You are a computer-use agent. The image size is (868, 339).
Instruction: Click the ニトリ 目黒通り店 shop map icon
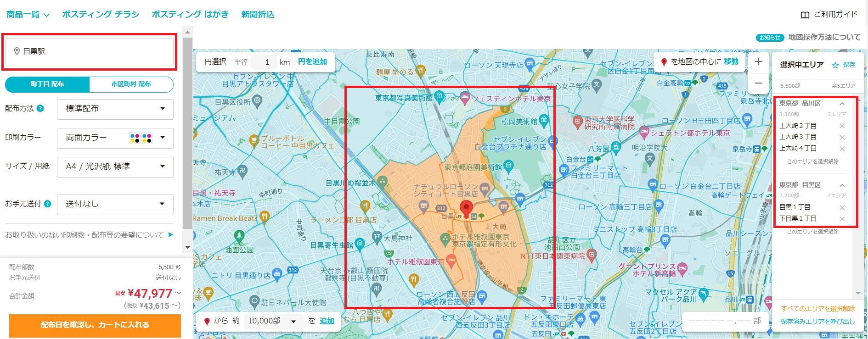tap(276, 274)
